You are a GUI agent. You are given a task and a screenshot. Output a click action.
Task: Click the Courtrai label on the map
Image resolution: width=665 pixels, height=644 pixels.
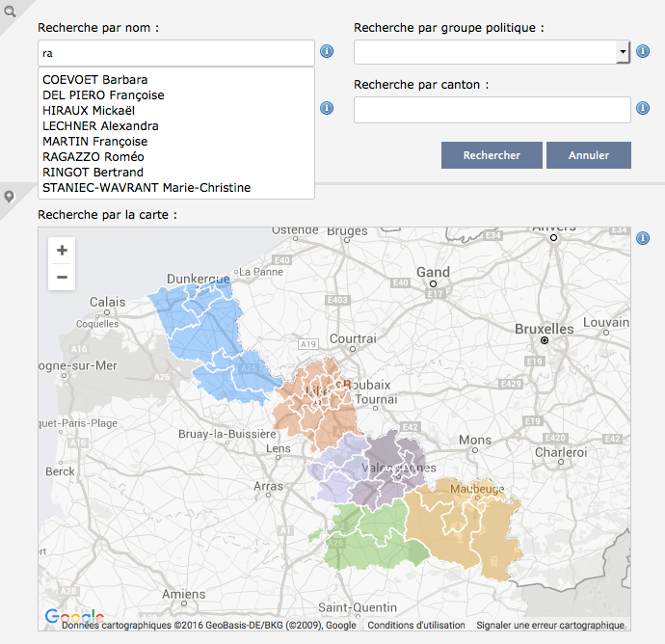click(353, 339)
